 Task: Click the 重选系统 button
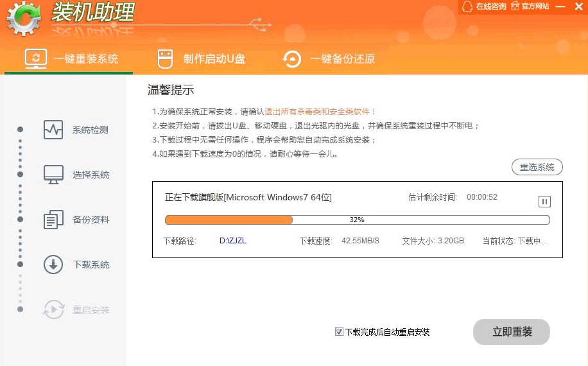pyautogui.click(x=537, y=167)
